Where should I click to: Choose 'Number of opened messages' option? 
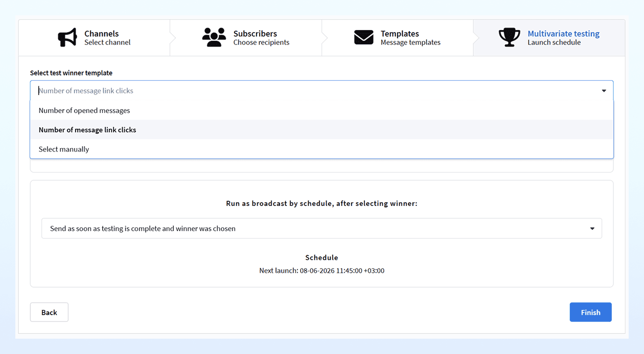[321, 110]
